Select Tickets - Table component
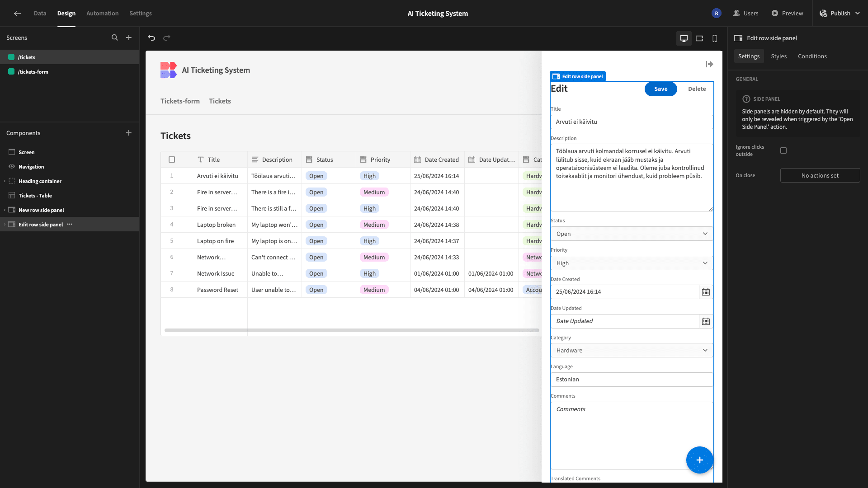 click(x=70, y=196)
